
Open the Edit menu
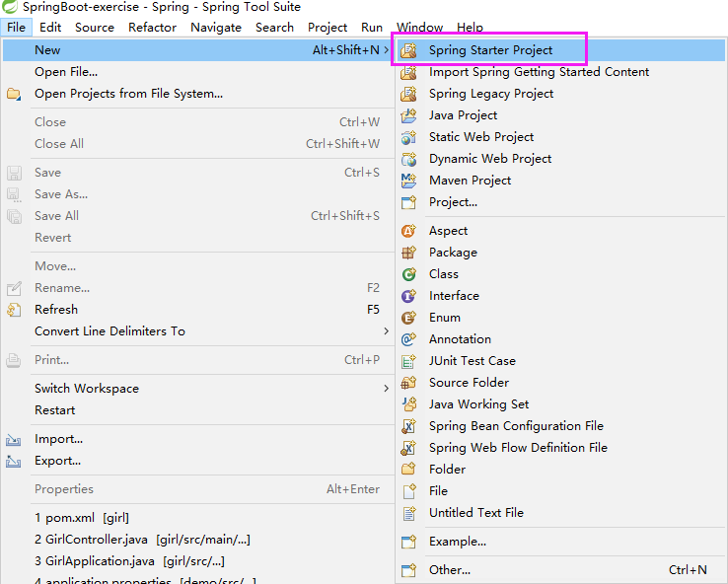click(50, 28)
